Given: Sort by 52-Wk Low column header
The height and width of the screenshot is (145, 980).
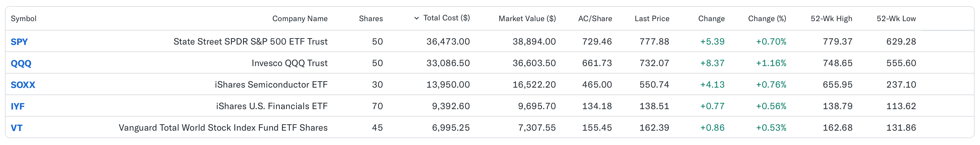Looking at the screenshot, I should tap(896, 19).
